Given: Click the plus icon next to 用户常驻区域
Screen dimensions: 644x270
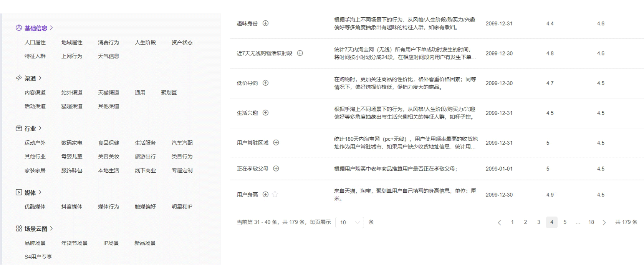Looking at the screenshot, I should click(276, 143).
